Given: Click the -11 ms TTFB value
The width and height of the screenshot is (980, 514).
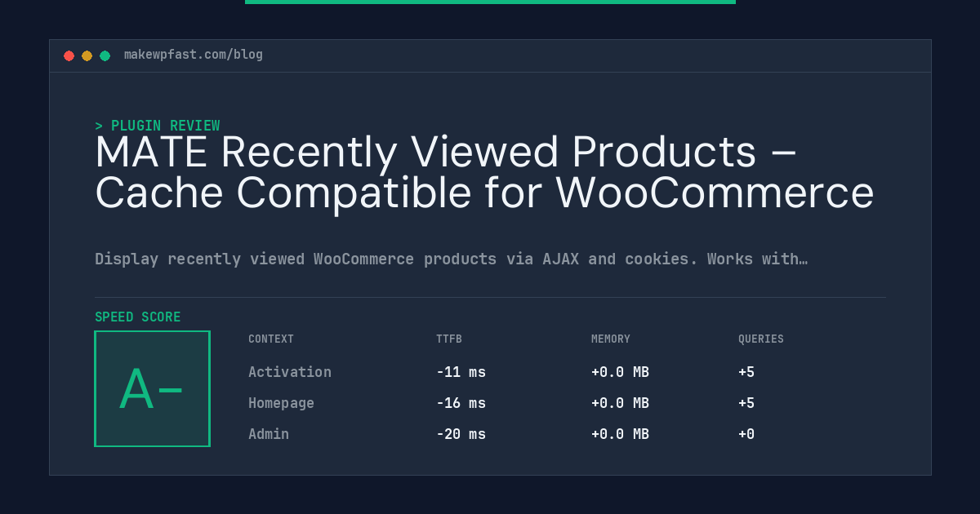Looking at the screenshot, I should 461,372.
